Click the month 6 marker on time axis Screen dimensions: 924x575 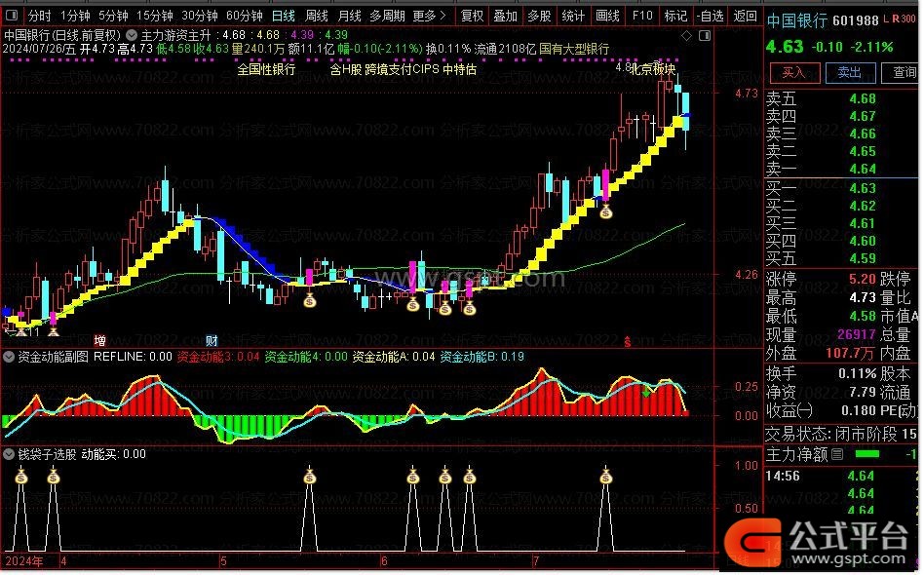tap(384, 560)
